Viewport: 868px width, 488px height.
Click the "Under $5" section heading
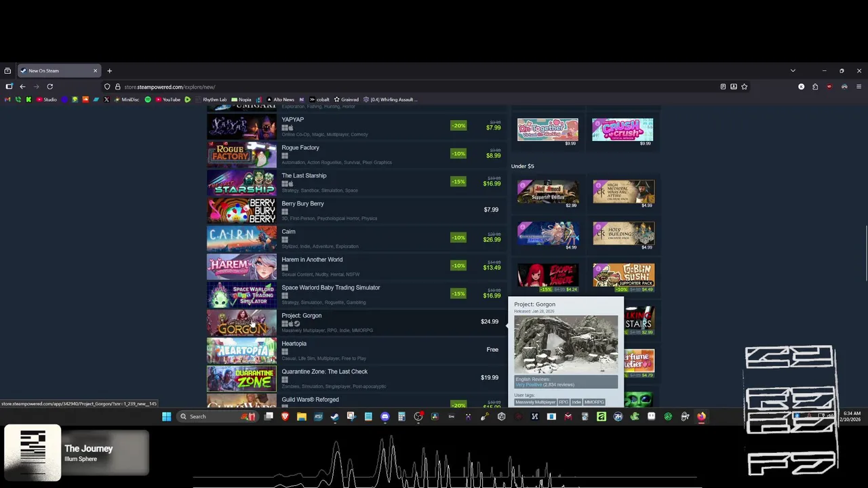point(523,166)
